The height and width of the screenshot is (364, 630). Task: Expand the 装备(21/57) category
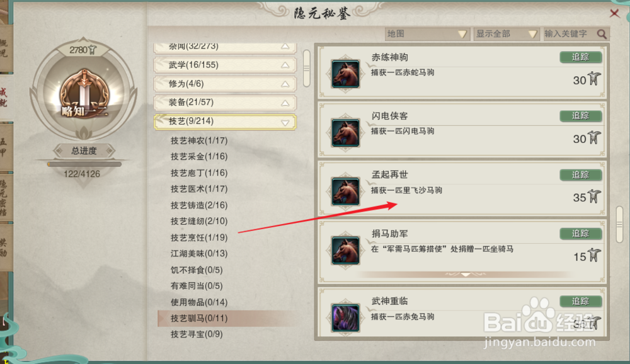[x=225, y=103]
